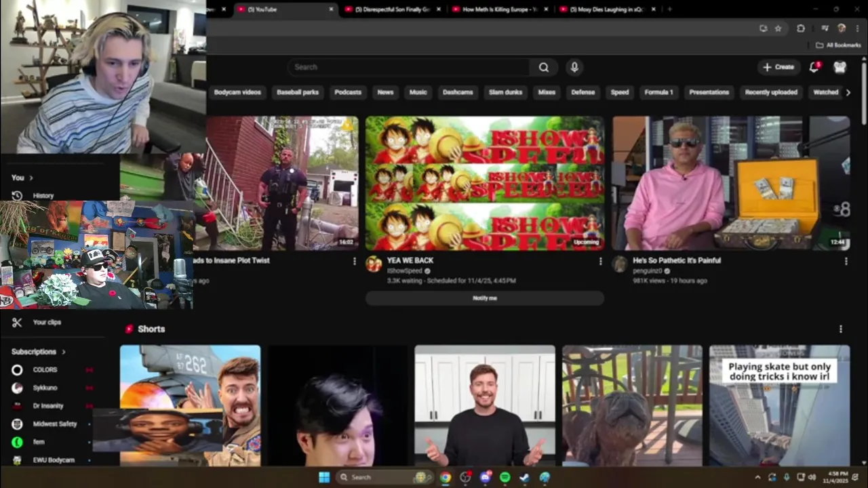Select the Formula 1 chip
868x488 pixels.
[x=658, y=92]
